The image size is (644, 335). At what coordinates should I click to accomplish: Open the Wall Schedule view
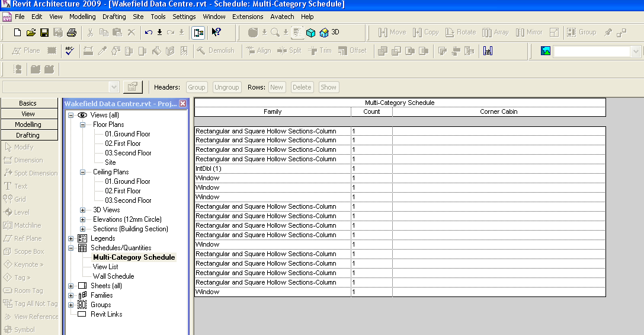[113, 276]
